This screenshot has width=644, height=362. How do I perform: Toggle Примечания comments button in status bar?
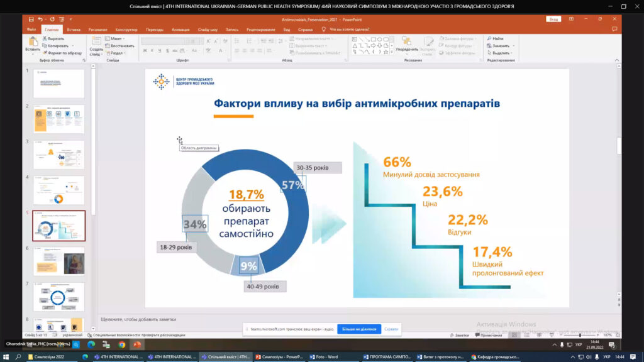pyautogui.click(x=491, y=335)
